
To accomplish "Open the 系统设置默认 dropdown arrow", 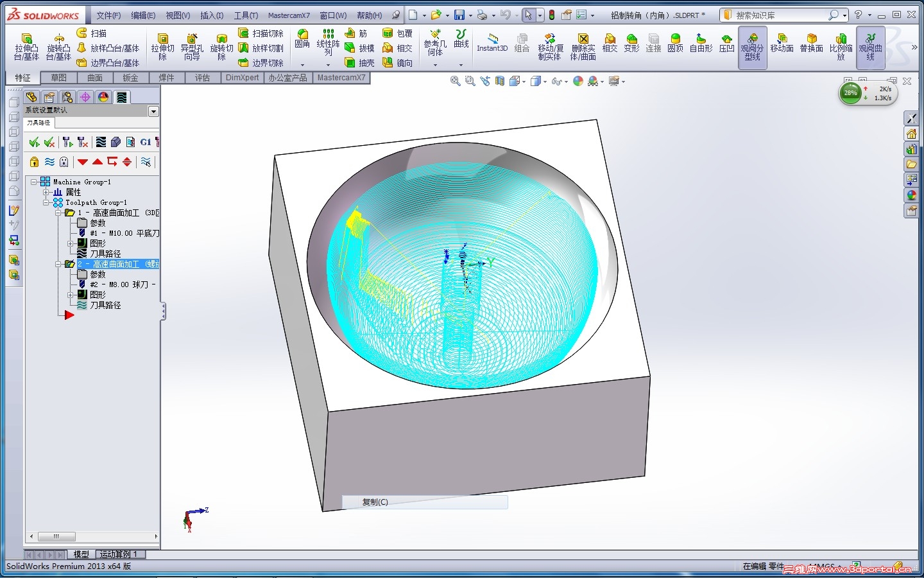I will (x=153, y=111).
